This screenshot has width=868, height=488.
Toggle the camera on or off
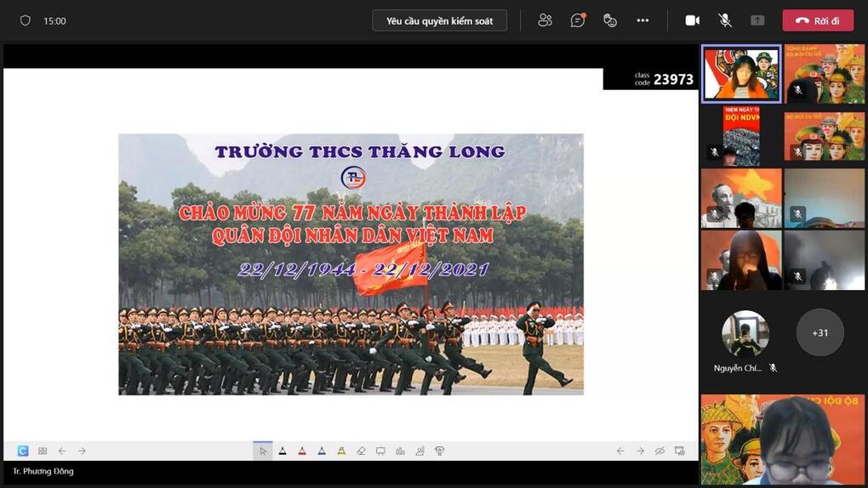692,20
